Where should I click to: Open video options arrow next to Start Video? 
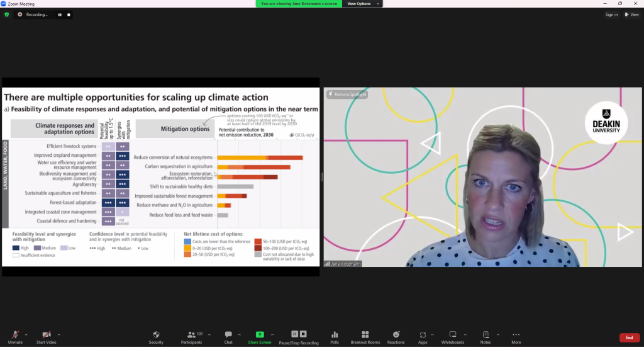58,334
